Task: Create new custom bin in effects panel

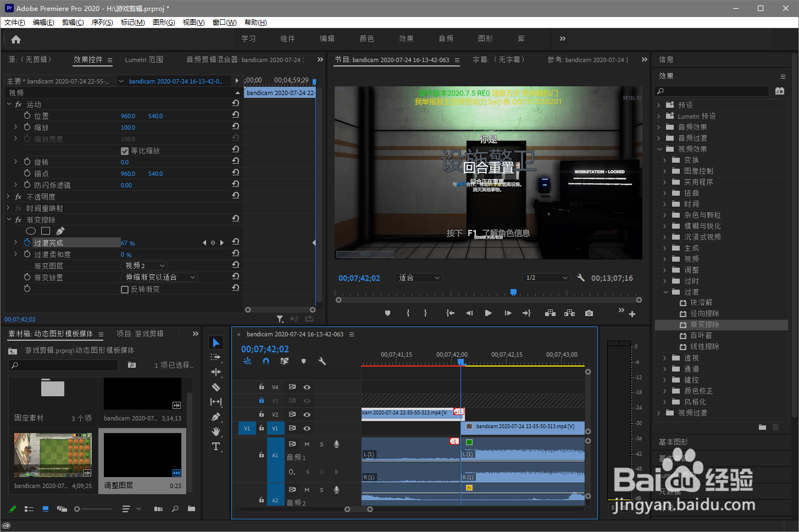Action: click(x=762, y=427)
